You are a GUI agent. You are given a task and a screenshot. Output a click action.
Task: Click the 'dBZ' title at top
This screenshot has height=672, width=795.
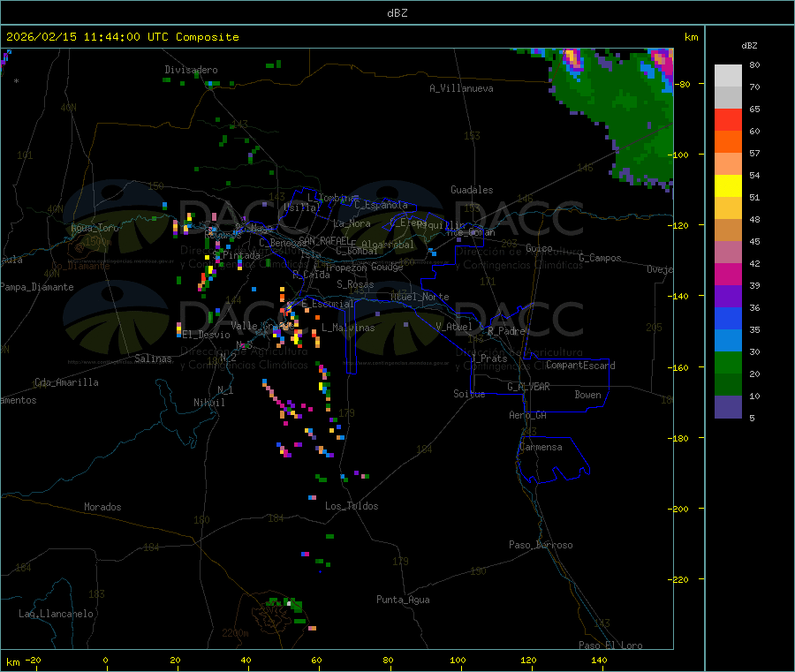point(397,13)
